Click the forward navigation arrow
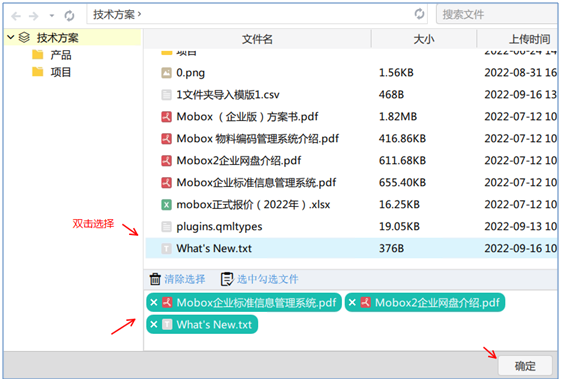The width and height of the screenshot is (564, 381). click(x=34, y=16)
